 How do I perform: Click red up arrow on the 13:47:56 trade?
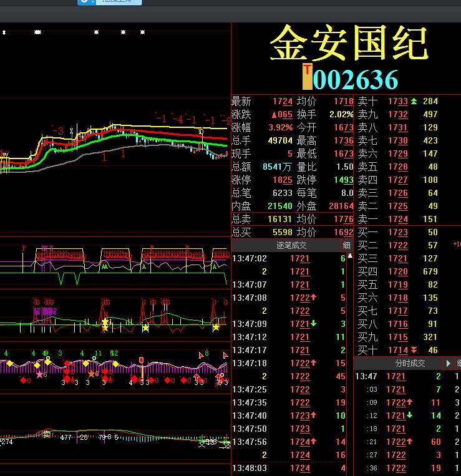coord(314,441)
